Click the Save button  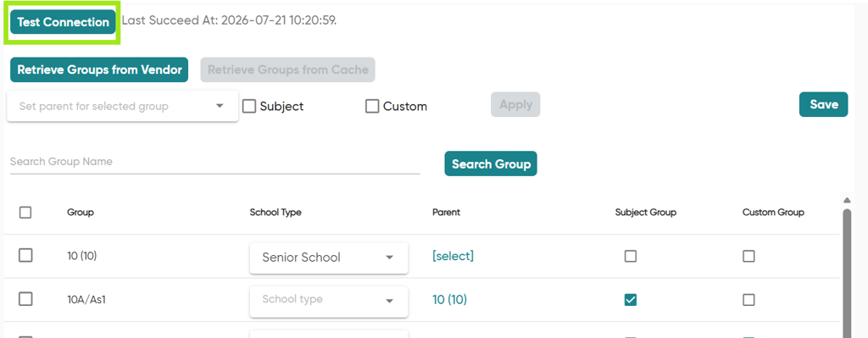[824, 104]
